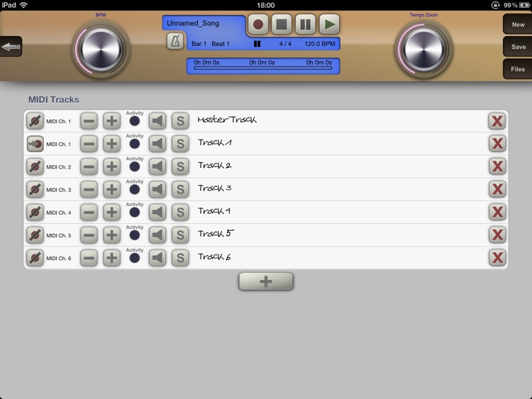Solo Track 1 with S button
The height and width of the screenshot is (399, 532).
(x=180, y=144)
